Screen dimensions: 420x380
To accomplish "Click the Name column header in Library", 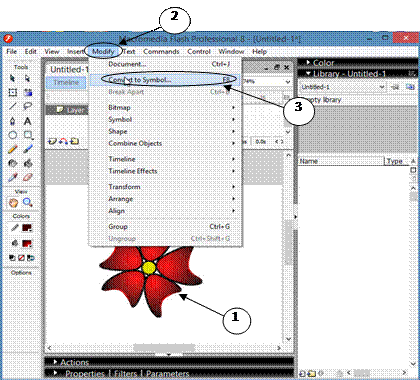I will click(341, 161).
